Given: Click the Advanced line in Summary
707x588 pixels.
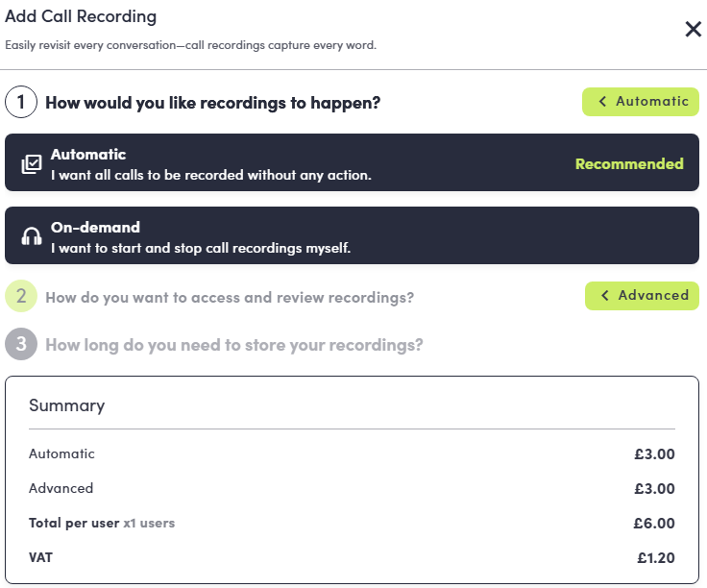Looking at the screenshot, I should pyautogui.click(x=61, y=488).
